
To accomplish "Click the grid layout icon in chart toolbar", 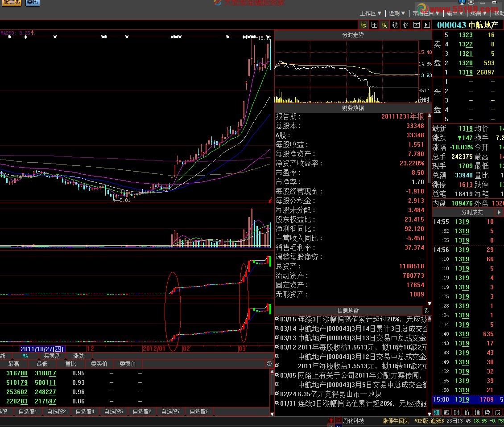I will click(374, 25).
